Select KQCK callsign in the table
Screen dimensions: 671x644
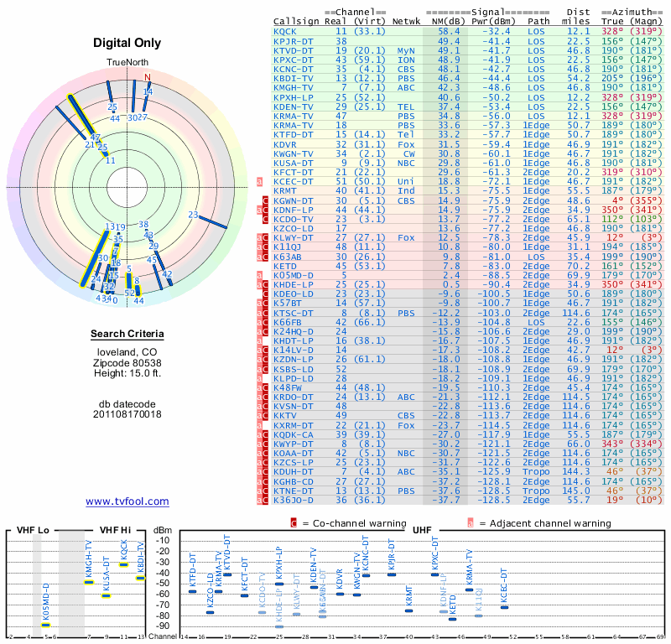coord(285,32)
